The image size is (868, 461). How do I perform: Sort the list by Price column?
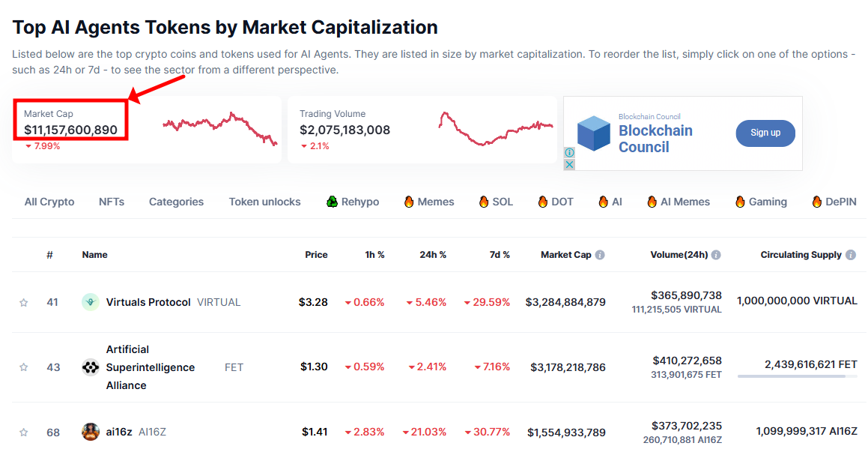pyautogui.click(x=316, y=255)
